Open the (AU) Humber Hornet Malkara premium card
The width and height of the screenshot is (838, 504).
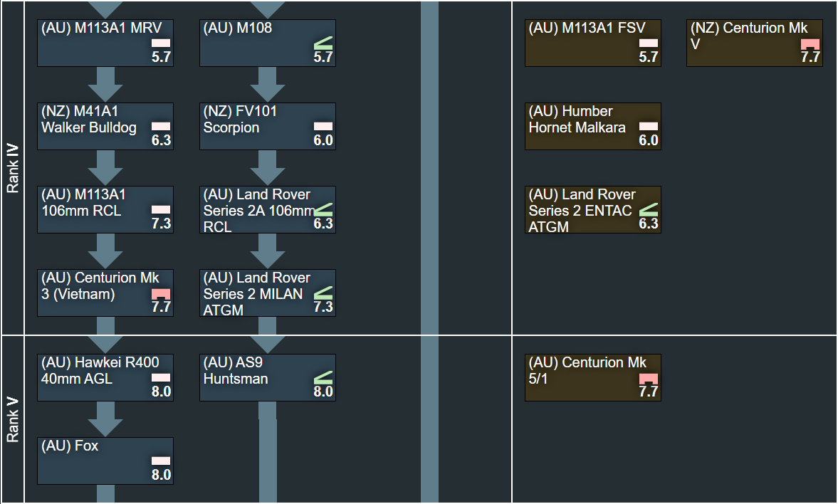592,126
